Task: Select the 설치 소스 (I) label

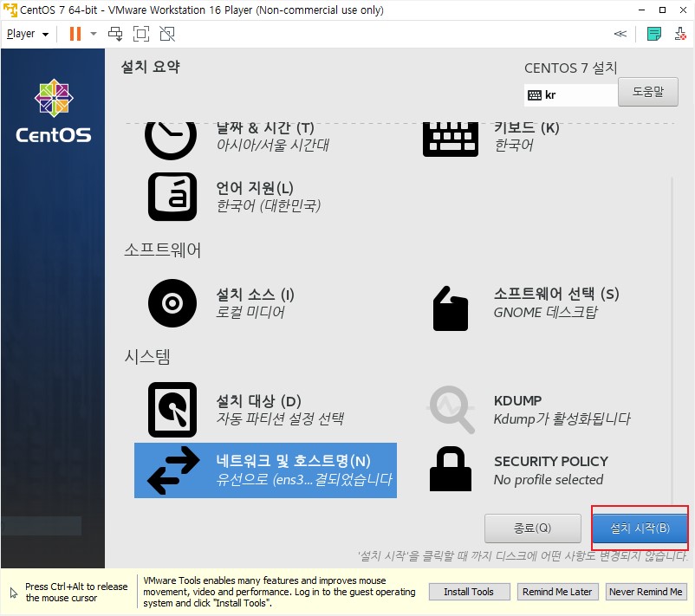Action: pos(255,295)
